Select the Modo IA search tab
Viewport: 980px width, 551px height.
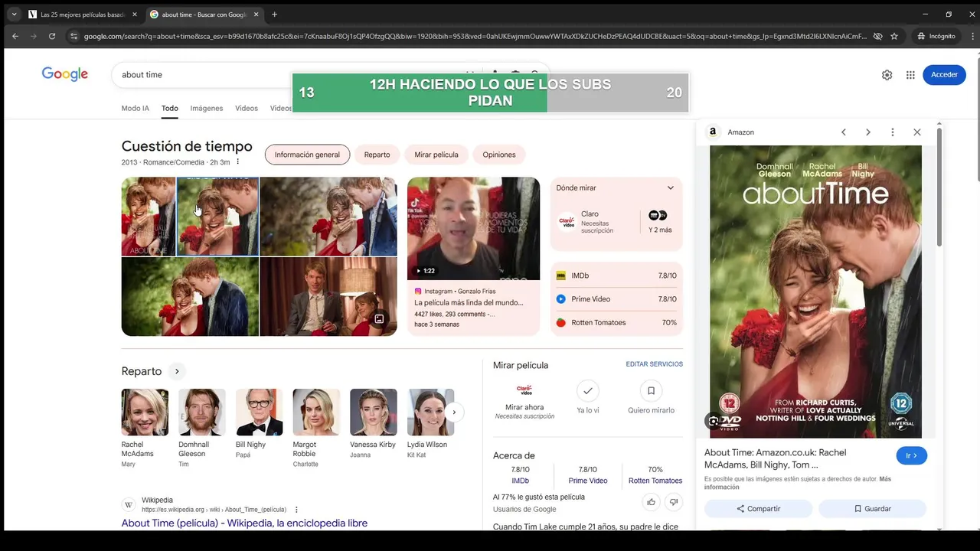tap(136, 108)
